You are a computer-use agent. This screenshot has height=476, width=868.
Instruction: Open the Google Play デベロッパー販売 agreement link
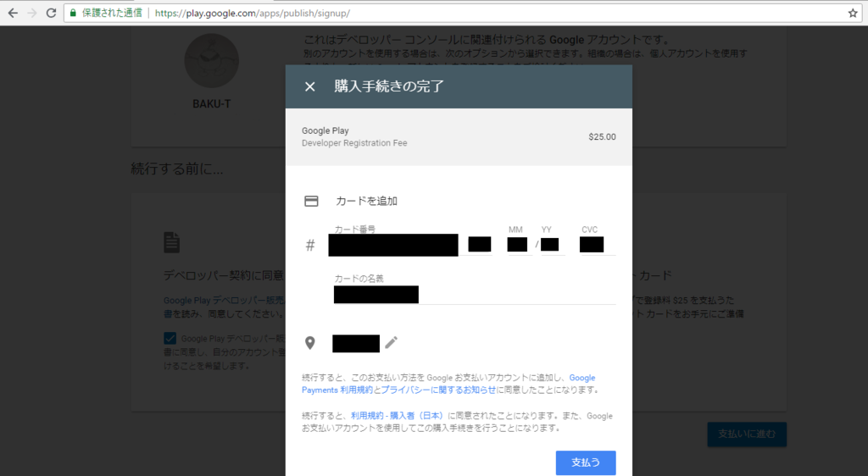pos(224,301)
